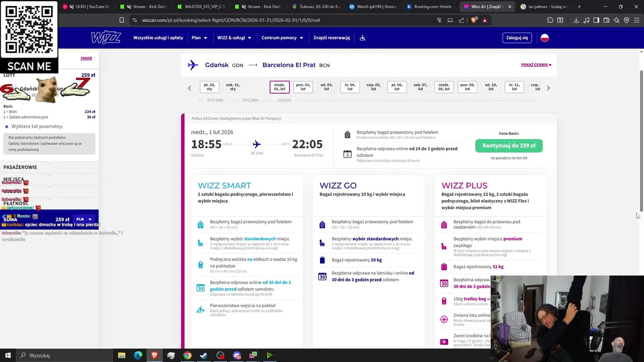Image resolution: width=644 pixels, height=362 pixels.
Task: Open the browser hamburger menu
Action: click(x=637, y=20)
